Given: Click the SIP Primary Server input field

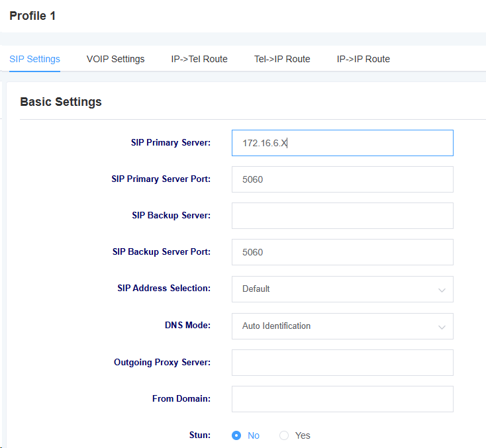Looking at the screenshot, I should [x=342, y=143].
